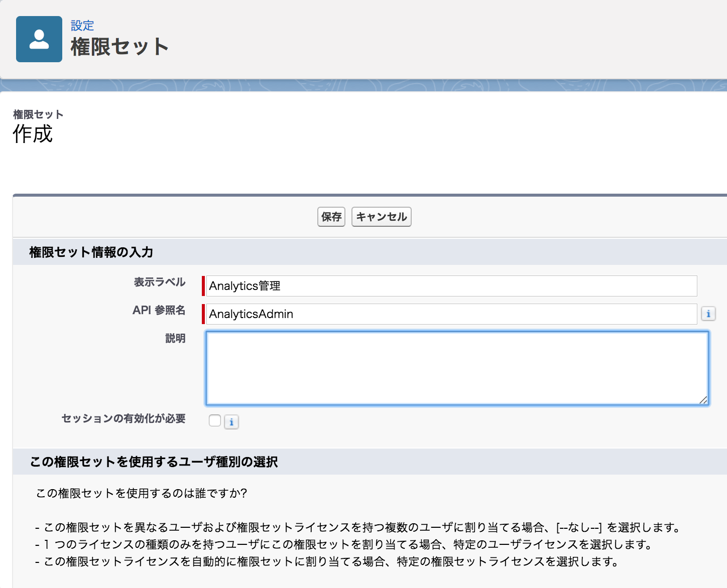Focus the 表示ラベル input field
This screenshot has height=588, width=727.
451,286
